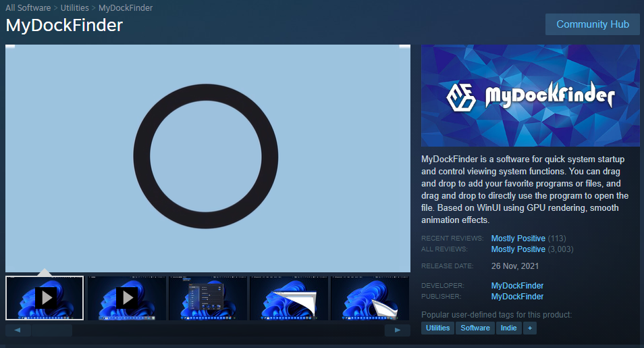Play the second video thumbnail

[127, 298]
